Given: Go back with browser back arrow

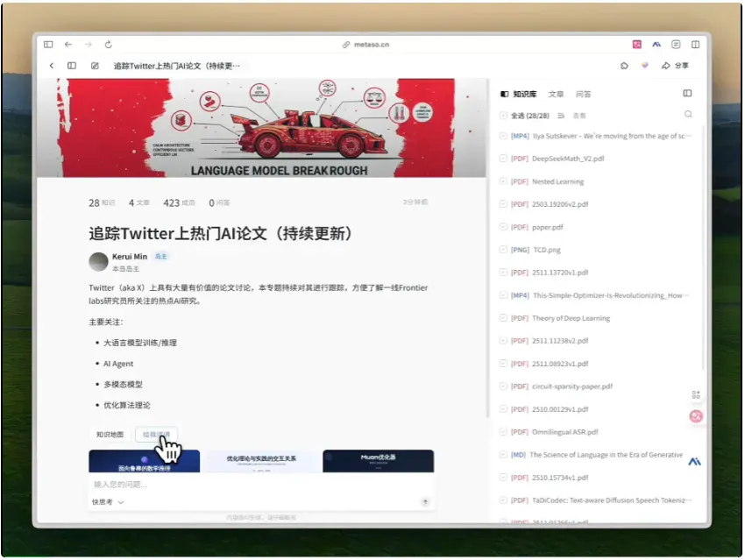Looking at the screenshot, I should 68,44.
